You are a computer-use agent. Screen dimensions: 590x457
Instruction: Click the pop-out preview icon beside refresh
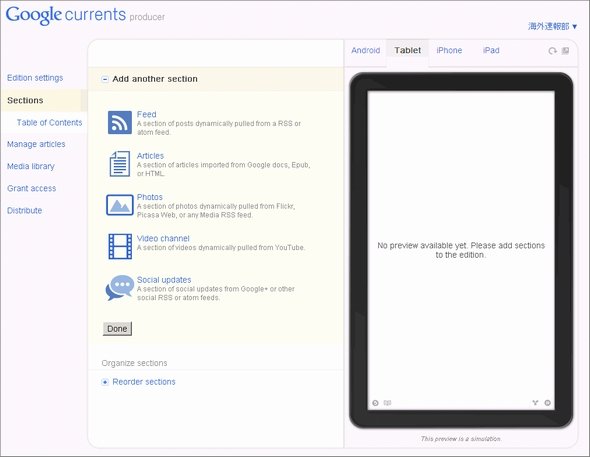point(565,50)
